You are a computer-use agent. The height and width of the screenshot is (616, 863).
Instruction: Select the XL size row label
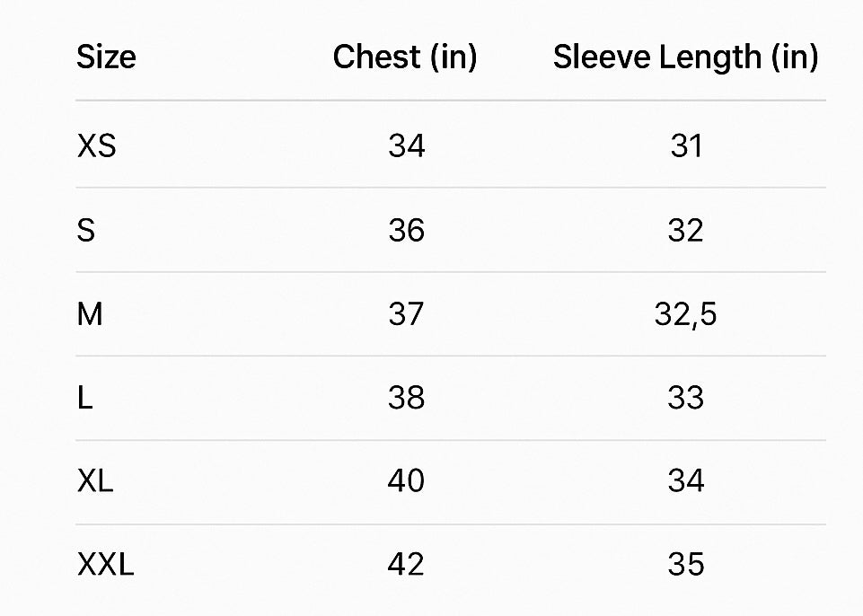coord(95,480)
